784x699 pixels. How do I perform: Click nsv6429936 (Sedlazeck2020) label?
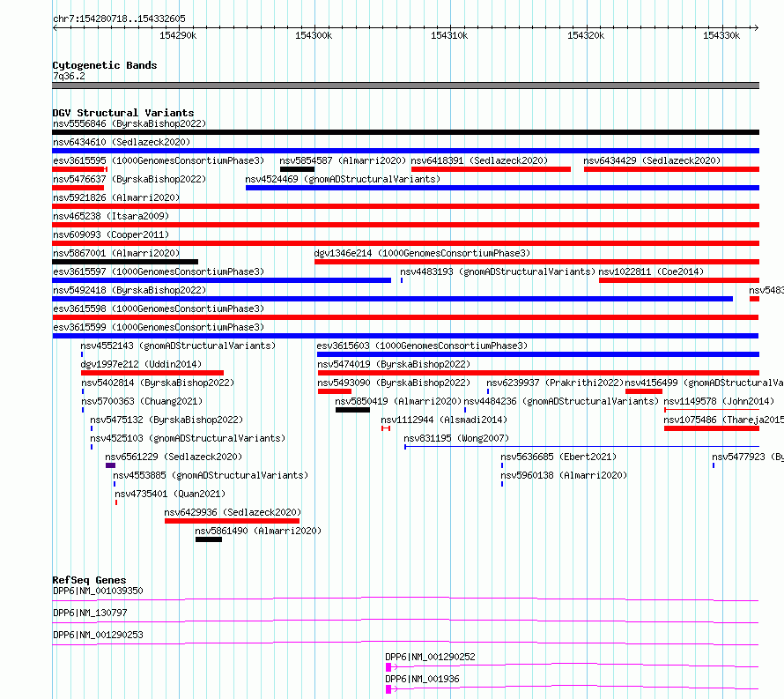233,512
